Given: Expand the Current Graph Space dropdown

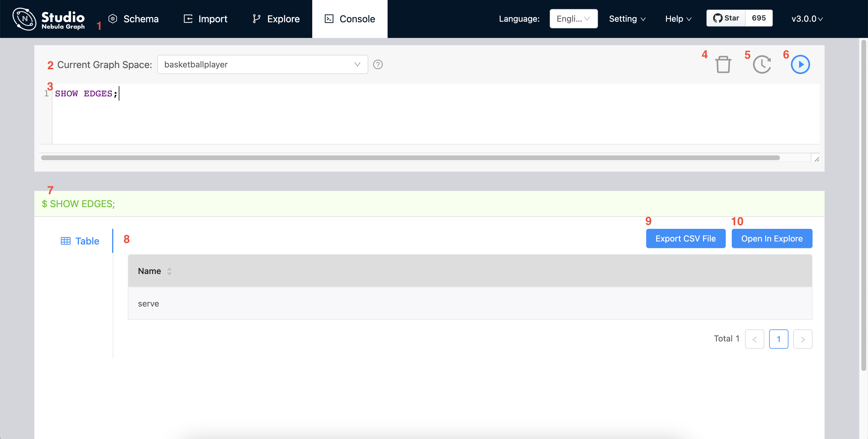Looking at the screenshot, I should (x=262, y=64).
